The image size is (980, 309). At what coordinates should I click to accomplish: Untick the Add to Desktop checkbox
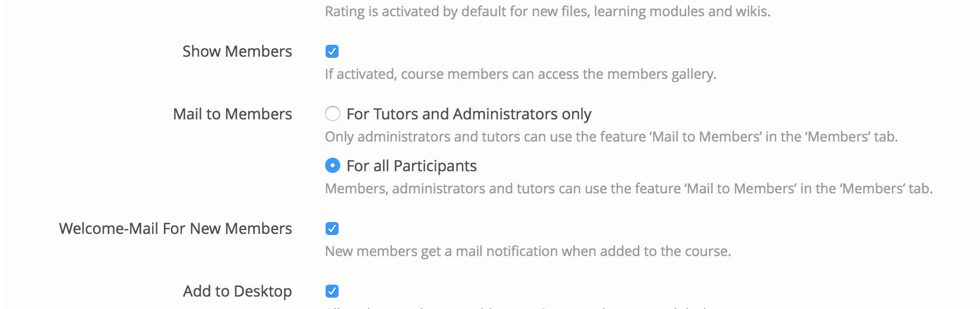click(x=332, y=291)
